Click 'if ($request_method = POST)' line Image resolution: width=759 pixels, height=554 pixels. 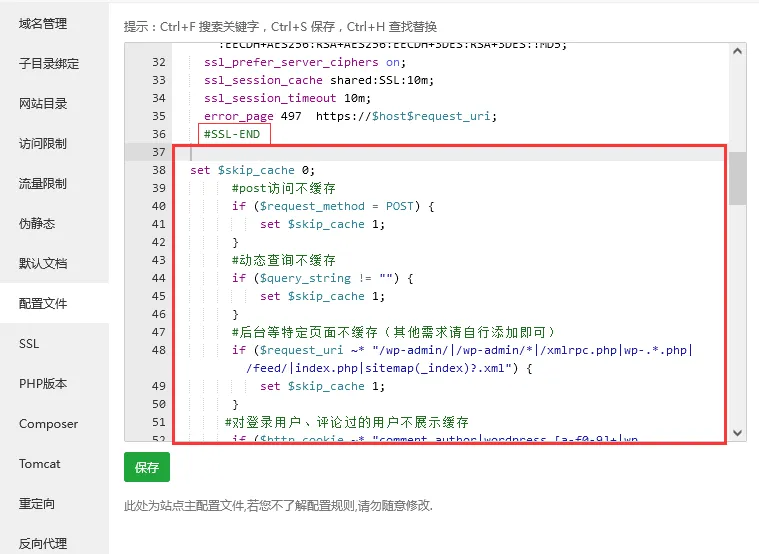(333, 206)
